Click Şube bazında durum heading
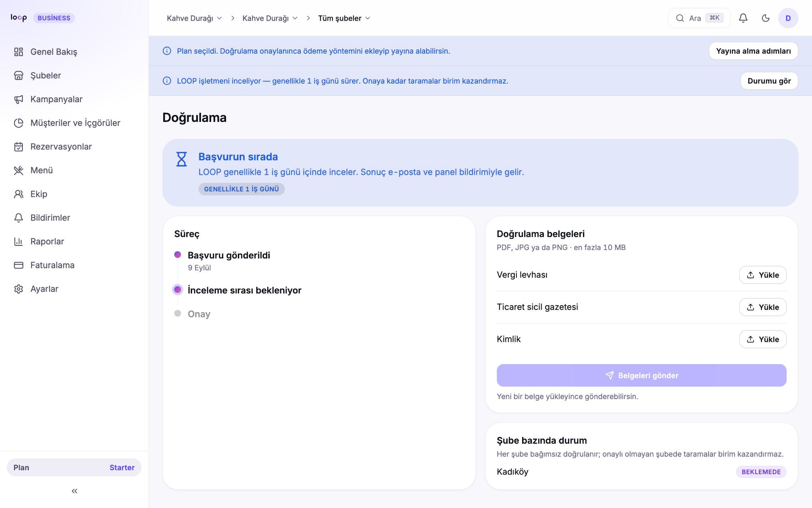The width and height of the screenshot is (812, 508). (542, 441)
